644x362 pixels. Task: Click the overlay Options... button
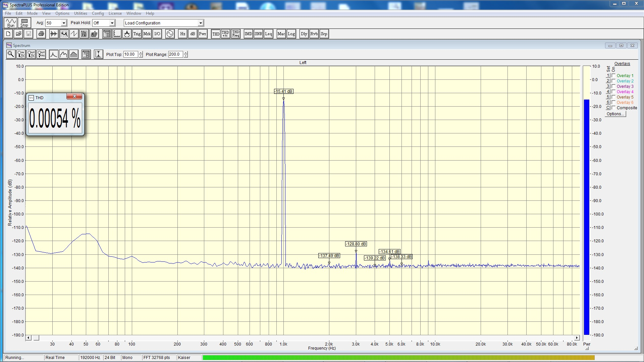615,114
